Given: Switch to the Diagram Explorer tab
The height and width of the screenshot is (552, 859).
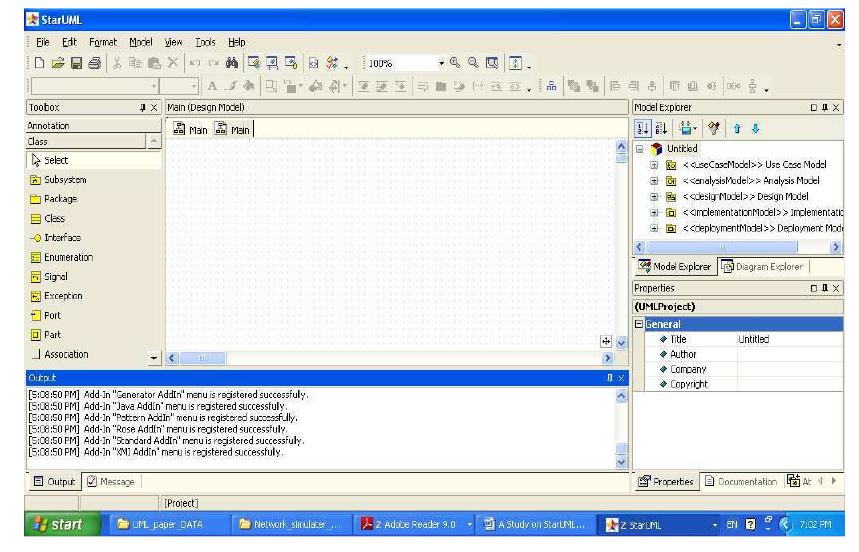Looking at the screenshot, I should tap(763, 267).
